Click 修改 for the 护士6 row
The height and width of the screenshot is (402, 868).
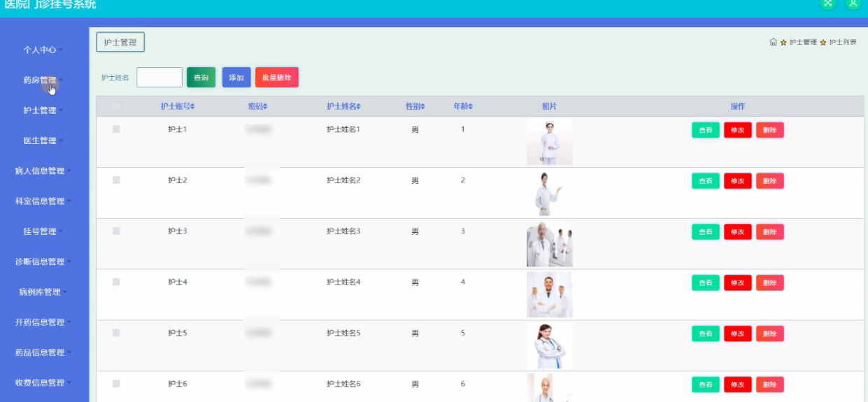[x=738, y=385]
